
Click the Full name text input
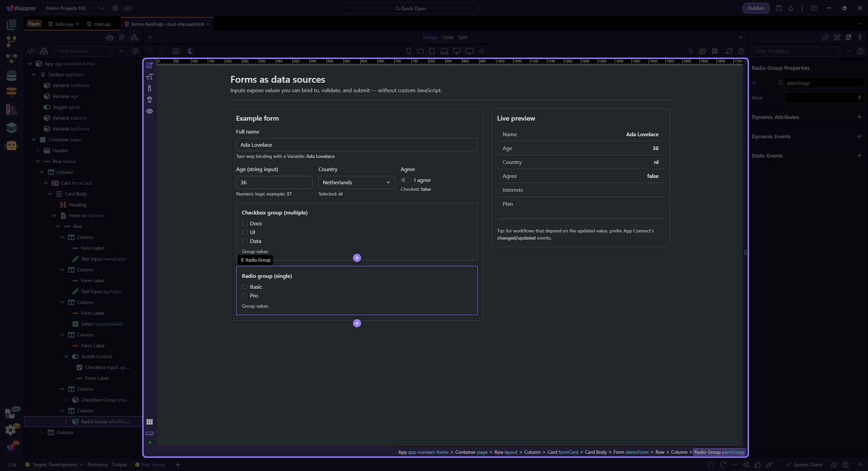pyautogui.click(x=356, y=145)
